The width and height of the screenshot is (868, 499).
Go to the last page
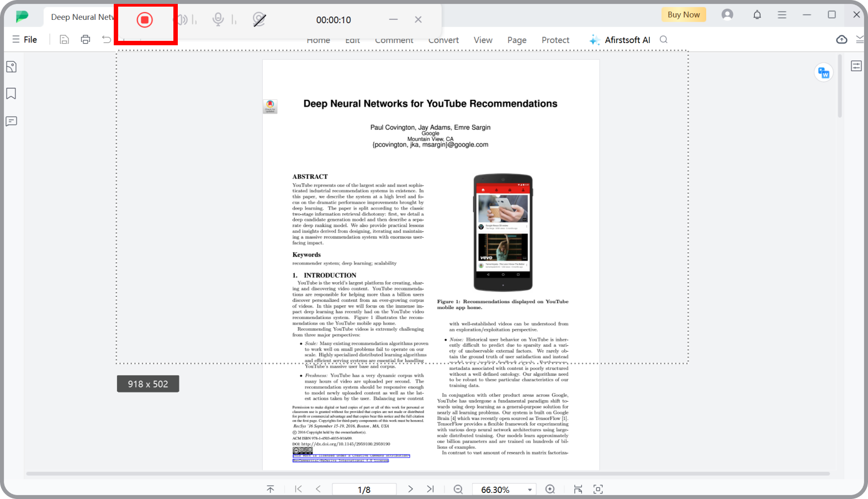click(x=430, y=489)
